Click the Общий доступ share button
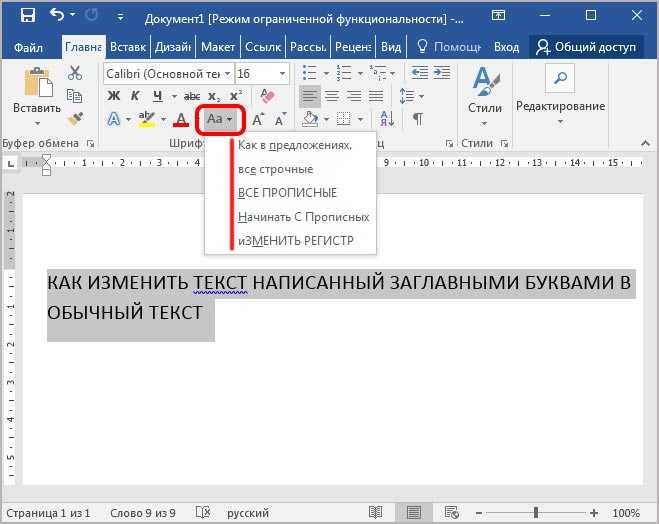 tap(586, 47)
